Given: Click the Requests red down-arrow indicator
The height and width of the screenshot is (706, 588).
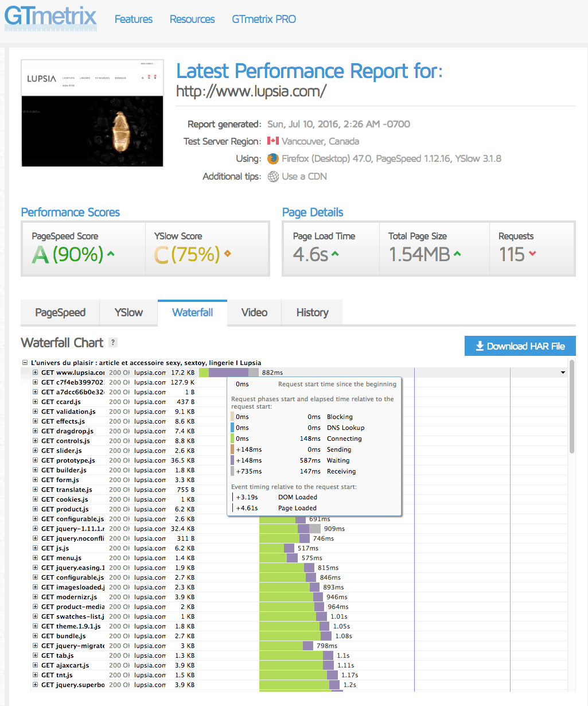Looking at the screenshot, I should 533,254.
